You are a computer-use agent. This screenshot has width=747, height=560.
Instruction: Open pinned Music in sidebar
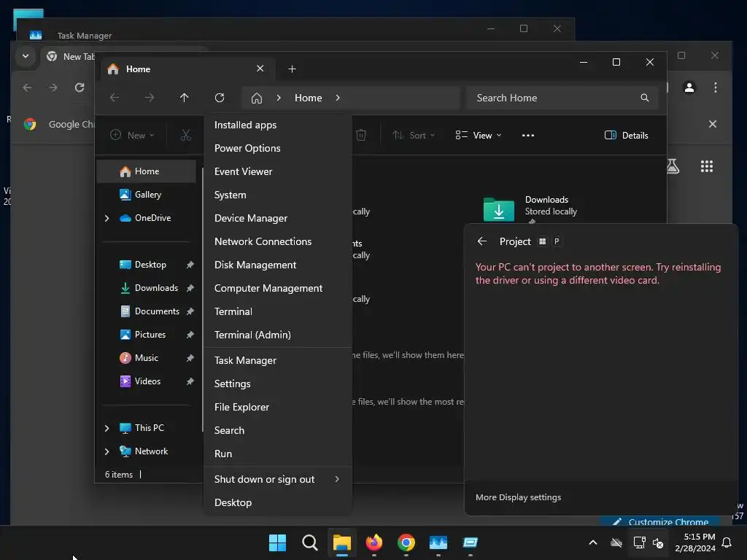point(146,358)
